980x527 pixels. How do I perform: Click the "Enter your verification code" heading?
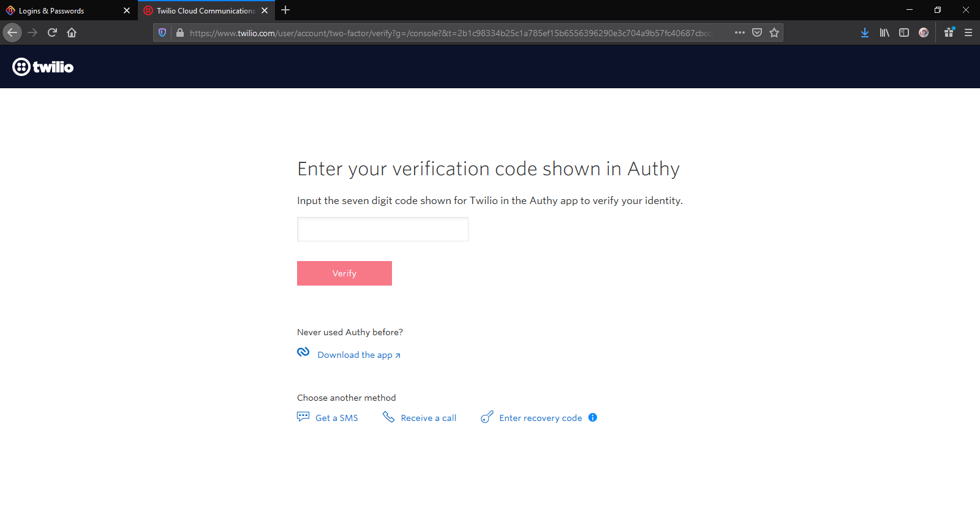488,169
